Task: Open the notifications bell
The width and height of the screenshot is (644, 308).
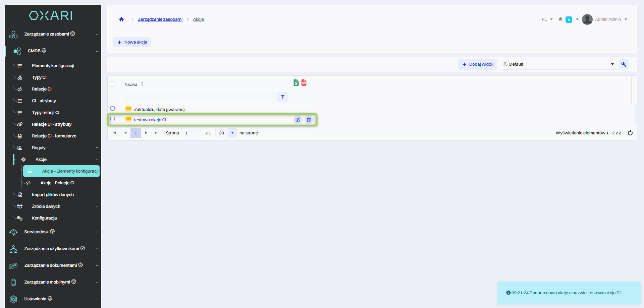Action: 560,19
